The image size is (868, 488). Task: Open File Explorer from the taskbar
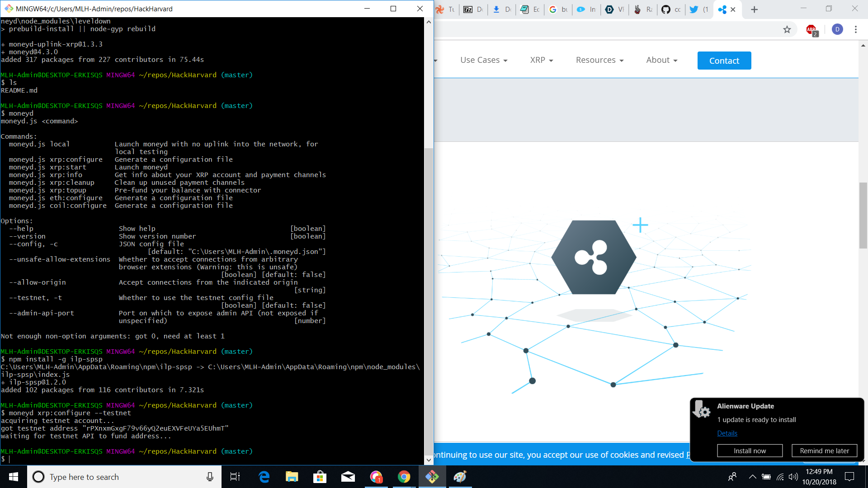[x=292, y=477]
